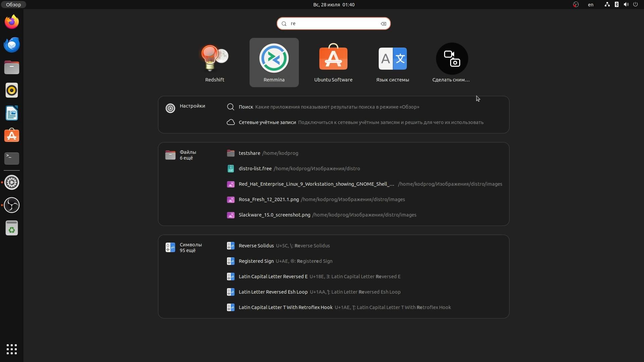Show all applications grid
644x362 pixels.
coord(12,349)
